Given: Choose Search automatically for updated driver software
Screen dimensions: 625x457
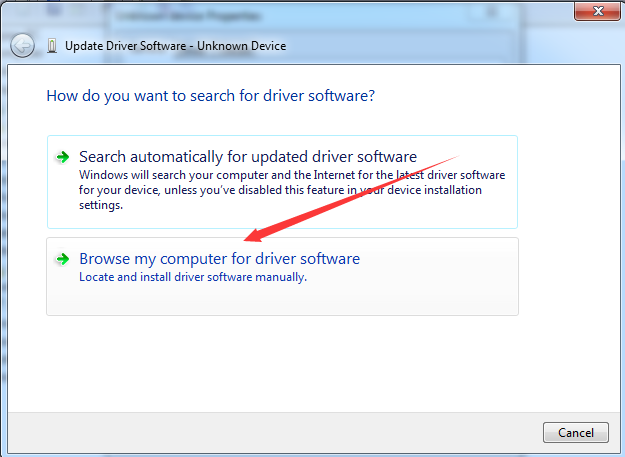Looking at the screenshot, I should 247,157.
